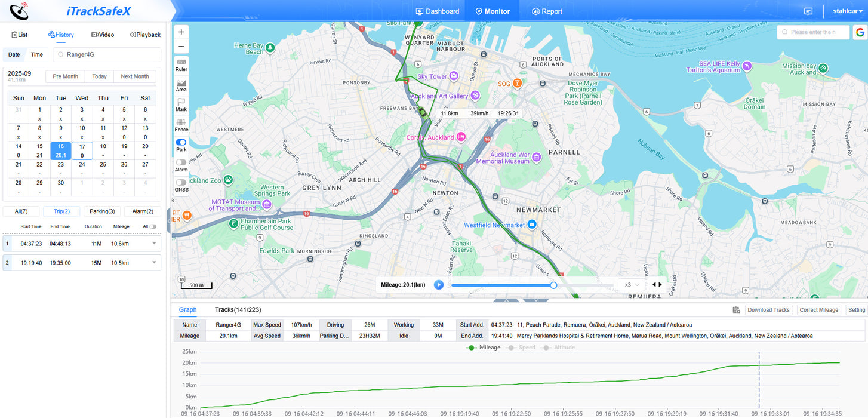Switch to the Tracks(141/223) tab

238,309
